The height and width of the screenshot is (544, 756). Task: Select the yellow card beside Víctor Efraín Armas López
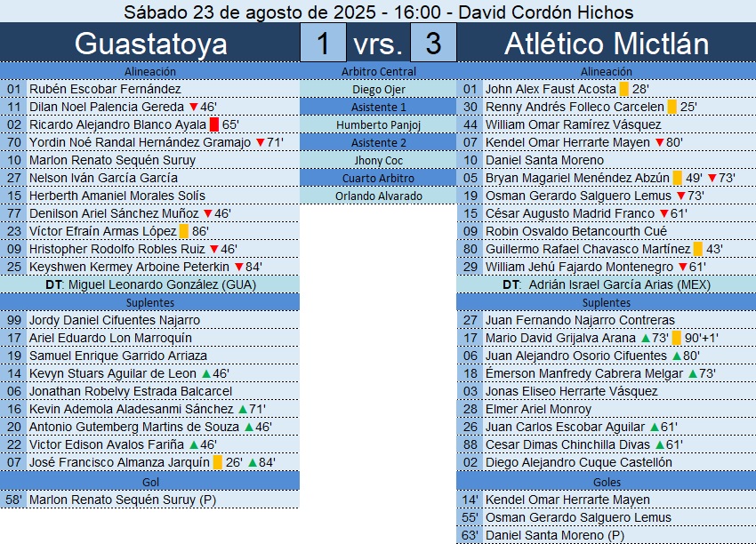point(183,231)
